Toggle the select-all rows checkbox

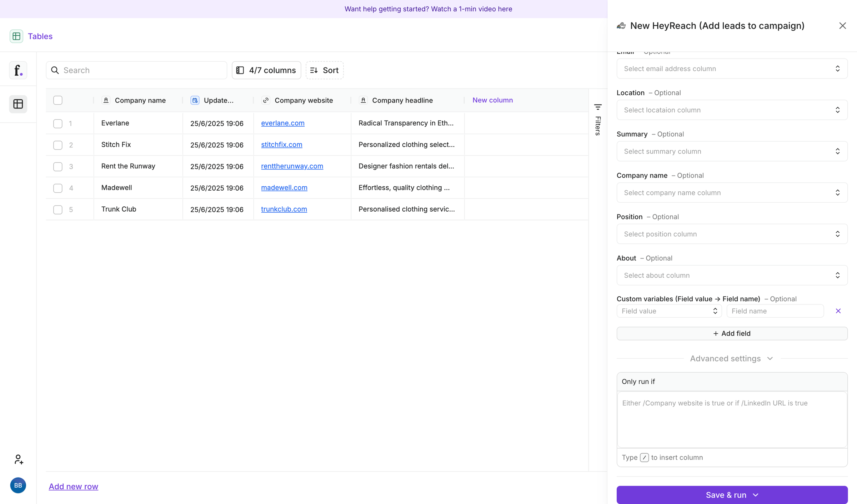coord(58,100)
